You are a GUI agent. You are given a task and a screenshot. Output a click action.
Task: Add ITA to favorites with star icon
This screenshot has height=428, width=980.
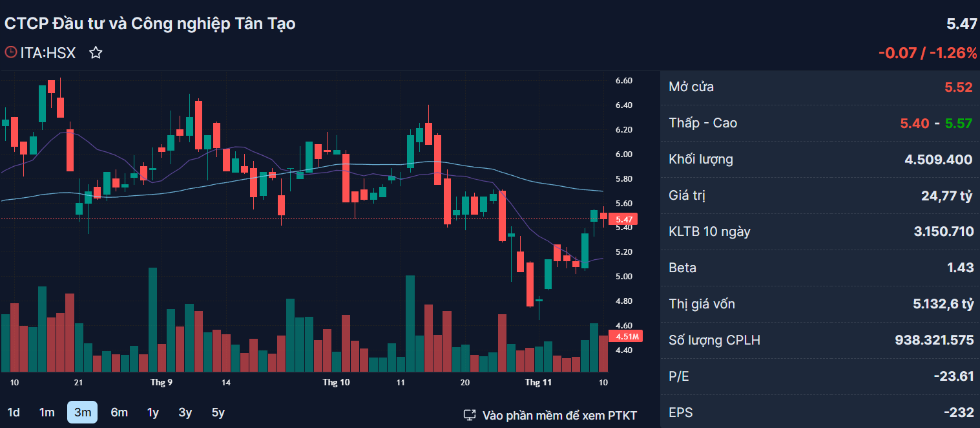click(96, 53)
